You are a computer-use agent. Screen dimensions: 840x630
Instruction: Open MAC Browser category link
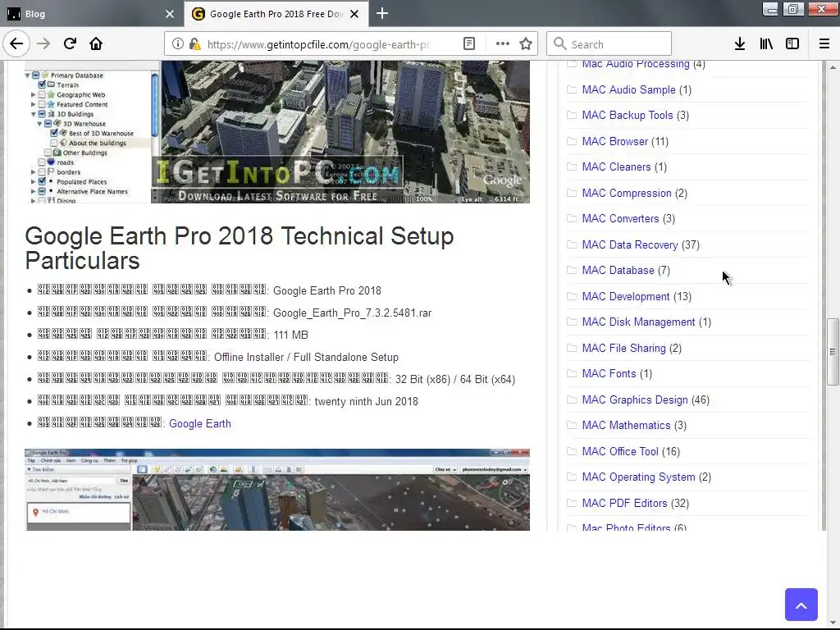point(615,141)
